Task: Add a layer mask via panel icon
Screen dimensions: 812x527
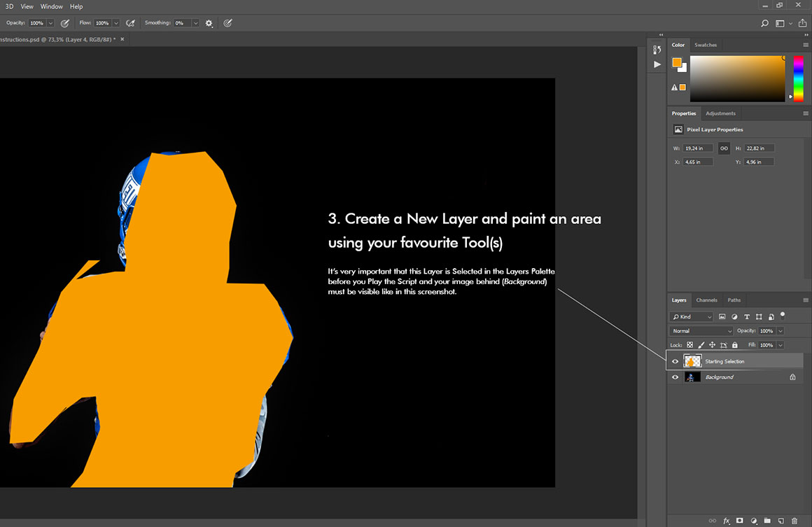Action: click(x=739, y=521)
